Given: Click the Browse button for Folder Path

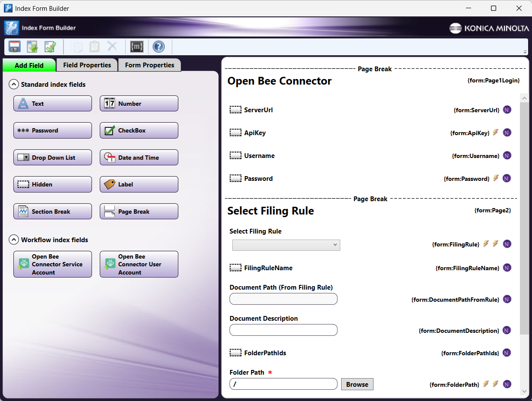Looking at the screenshot, I should click(x=357, y=384).
